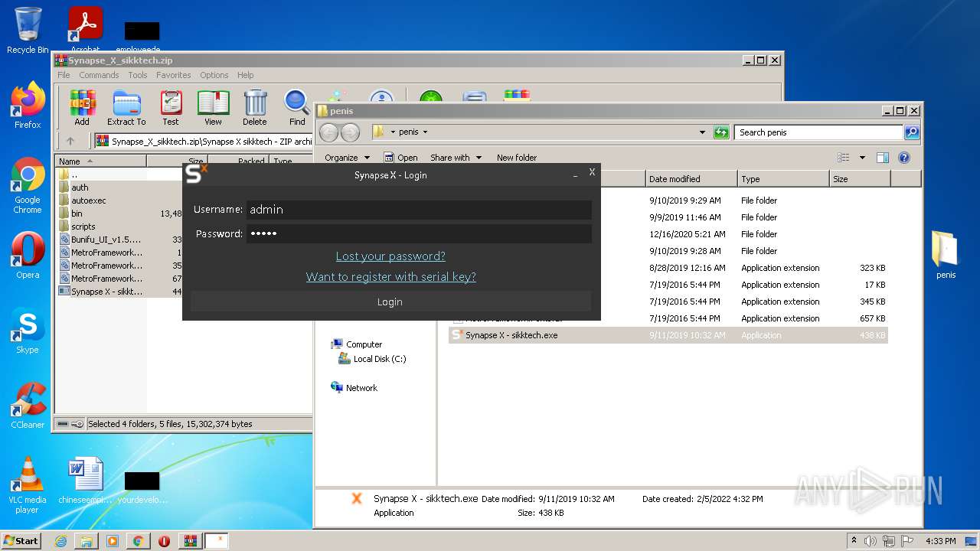The image size is (980, 551).
Task: Minimize the Synapse X login dialog
Action: [575, 174]
